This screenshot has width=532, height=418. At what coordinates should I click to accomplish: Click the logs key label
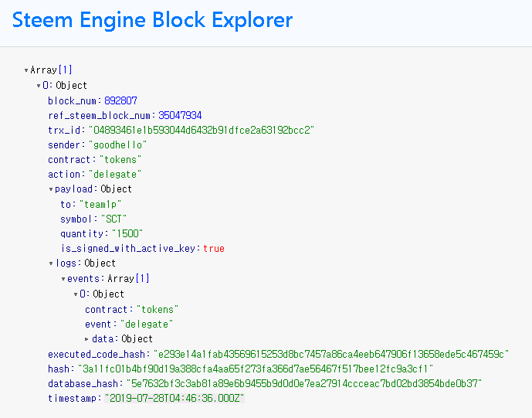66,263
